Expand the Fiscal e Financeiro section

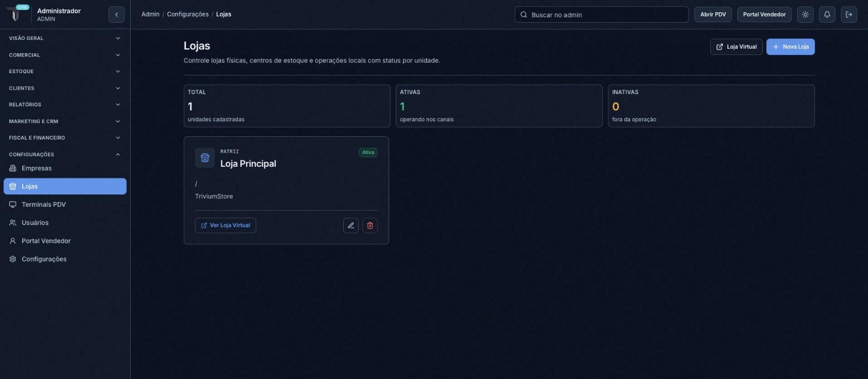coord(65,138)
